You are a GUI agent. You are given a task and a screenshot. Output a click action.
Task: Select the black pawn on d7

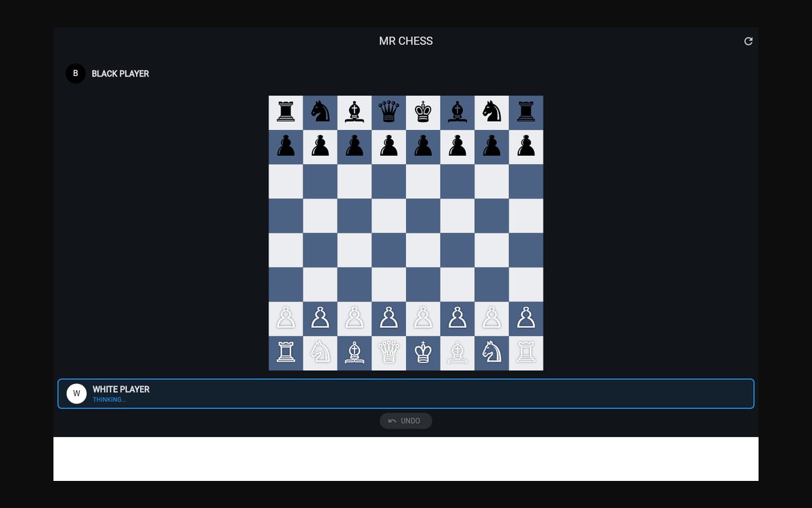pyautogui.click(x=389, y=147)
